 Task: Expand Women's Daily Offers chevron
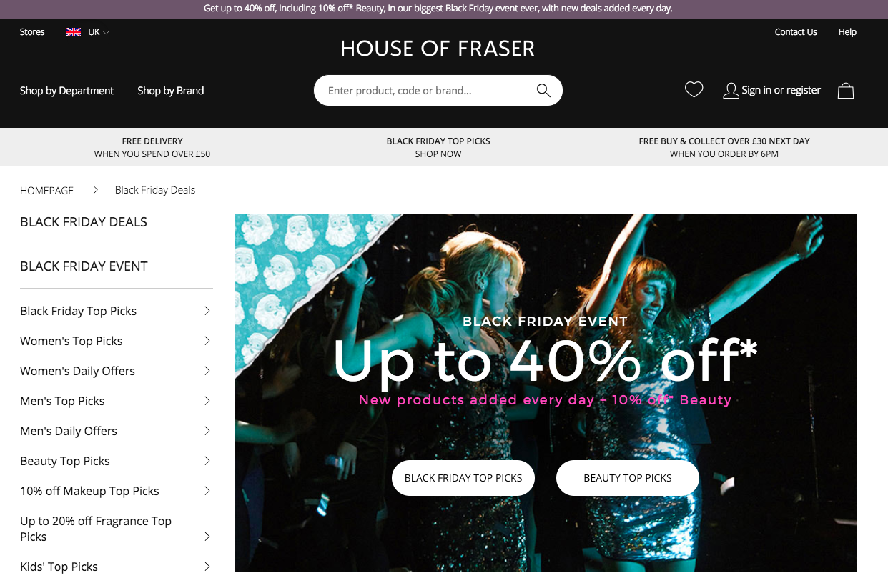coord(207,371)
